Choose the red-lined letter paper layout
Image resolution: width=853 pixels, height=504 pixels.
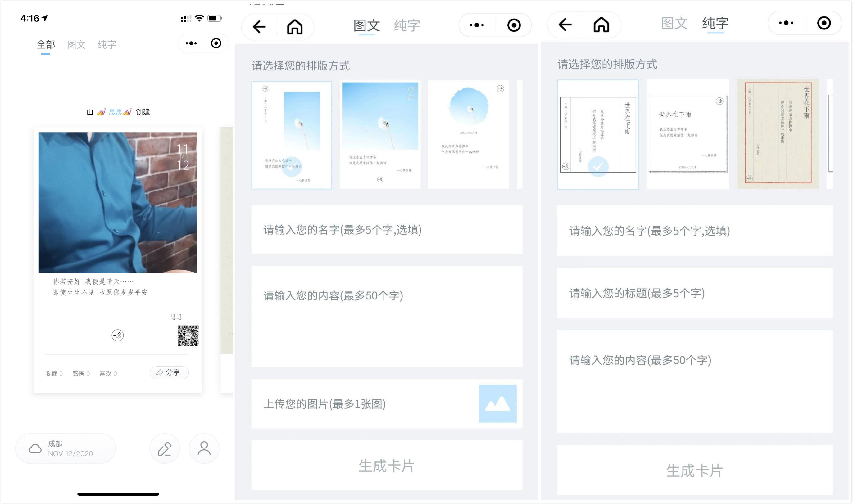point(778,134)
